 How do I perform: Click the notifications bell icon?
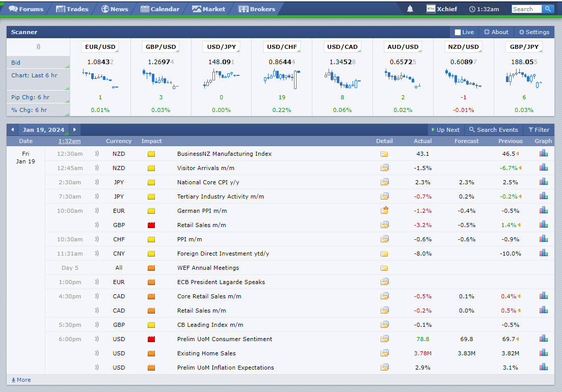click(x=410, y=9)
